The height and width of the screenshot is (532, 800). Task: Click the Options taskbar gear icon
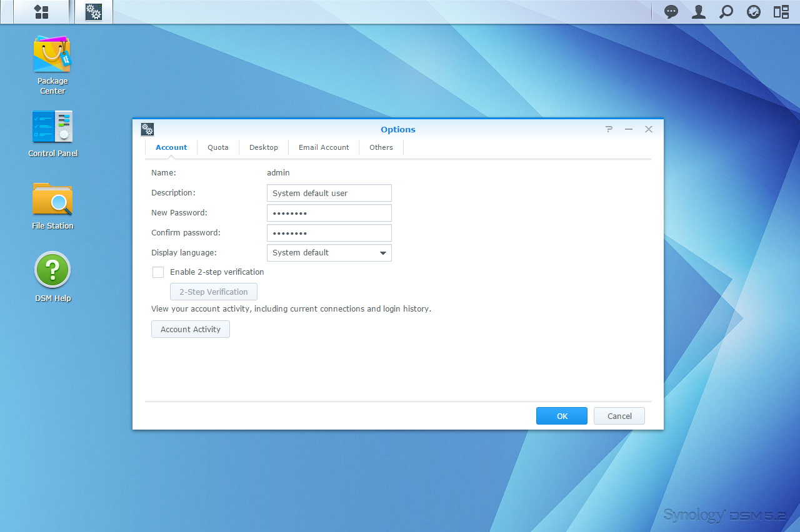click(94, 12)
